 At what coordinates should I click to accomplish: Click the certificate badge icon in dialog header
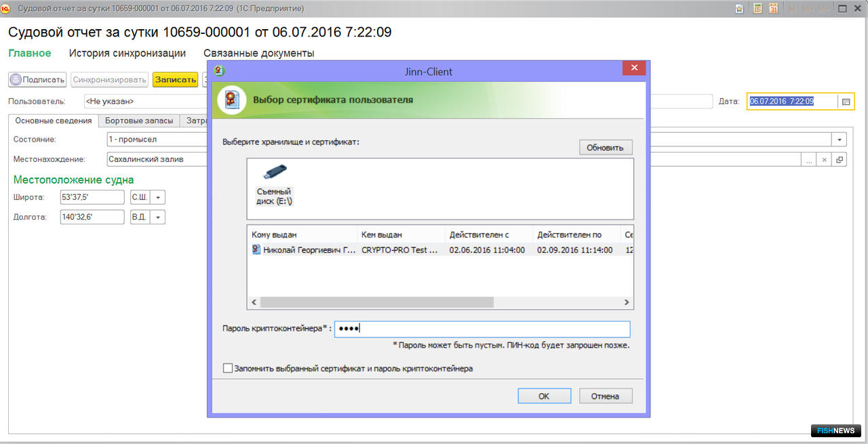[232, 99]
